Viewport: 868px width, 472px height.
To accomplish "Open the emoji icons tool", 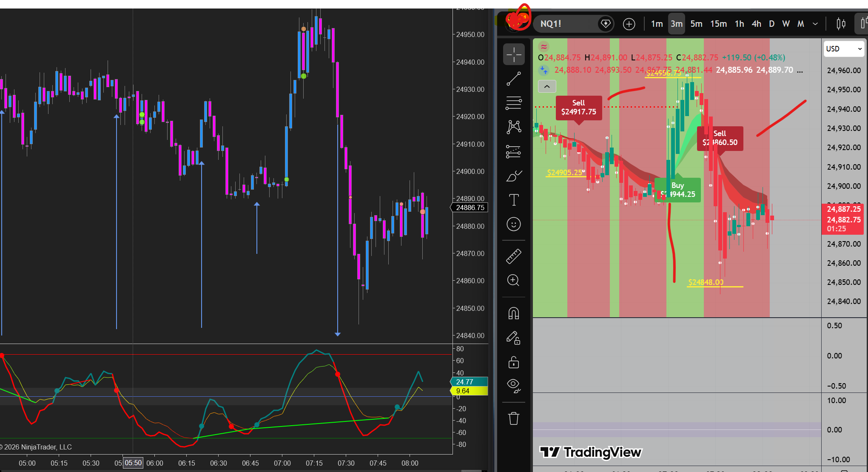I will [514, 224].
